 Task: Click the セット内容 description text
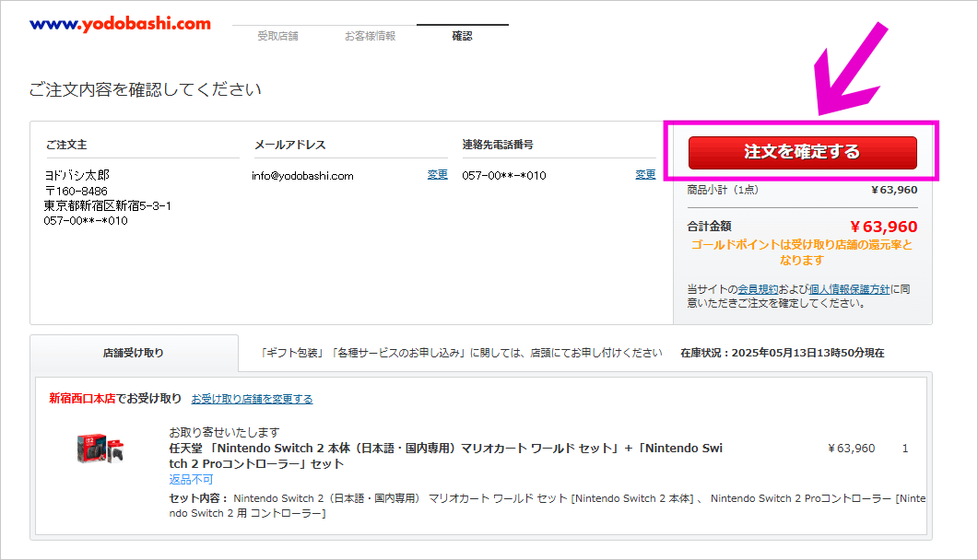tap(547, 506)
